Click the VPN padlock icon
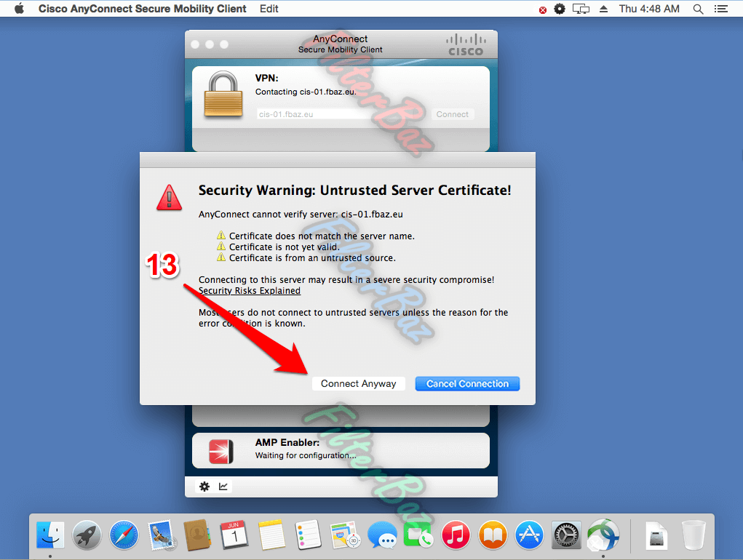Screen dimensions: 743x560 pyautogui.click(x=223, y=95)
